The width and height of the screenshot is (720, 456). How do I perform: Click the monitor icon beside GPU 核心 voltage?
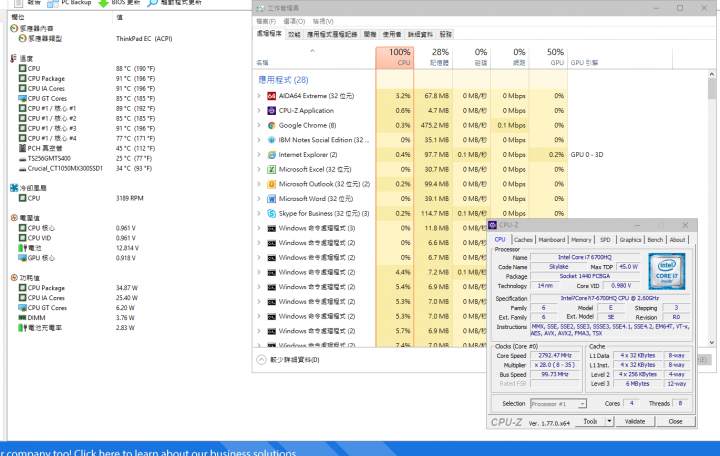(22, 258)
